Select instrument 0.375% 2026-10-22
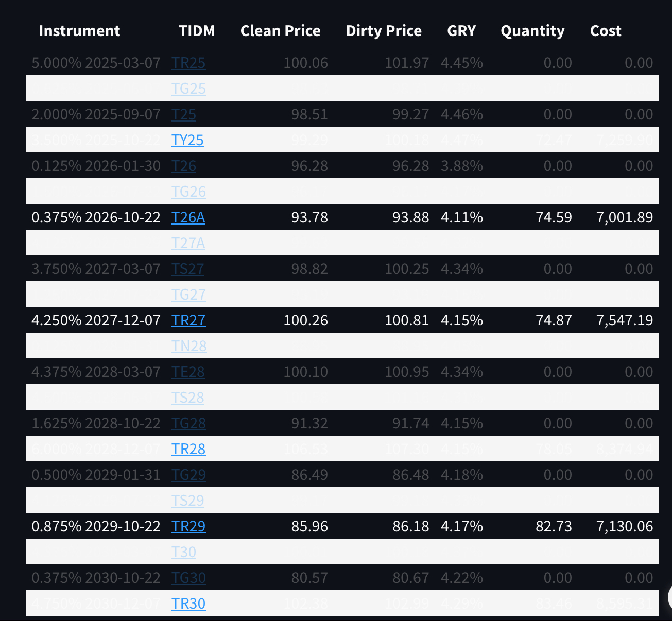This screenshot has width=672, height=621. tap(96, 217)
